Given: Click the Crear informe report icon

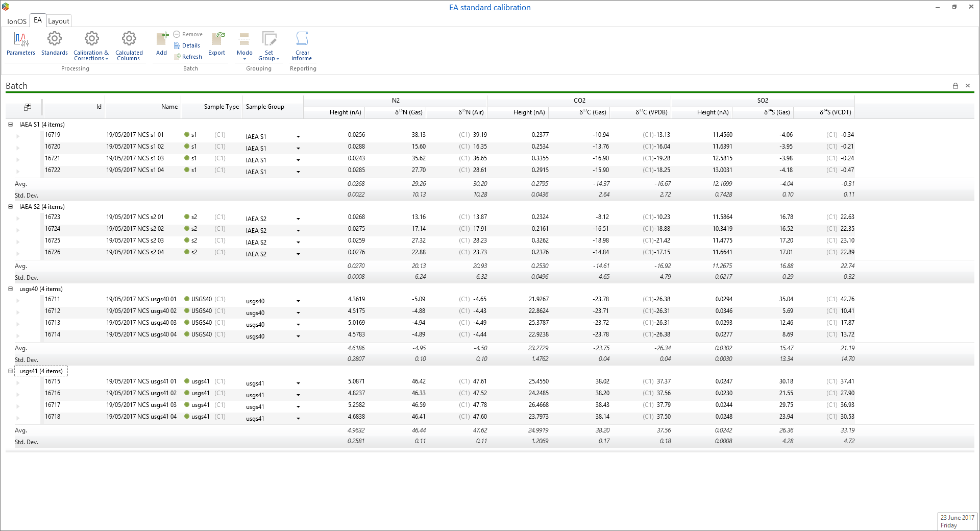Looking at the screenshot, I should [x=302, y=44].
